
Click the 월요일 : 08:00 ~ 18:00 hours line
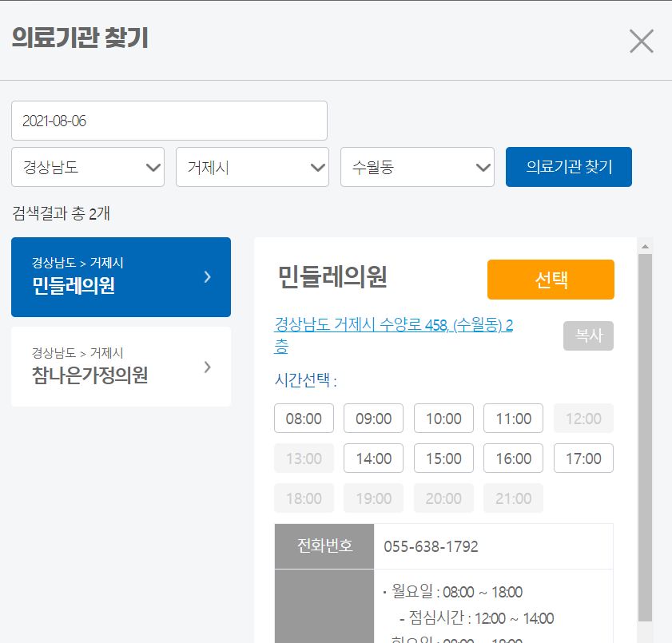pos(457,592)
